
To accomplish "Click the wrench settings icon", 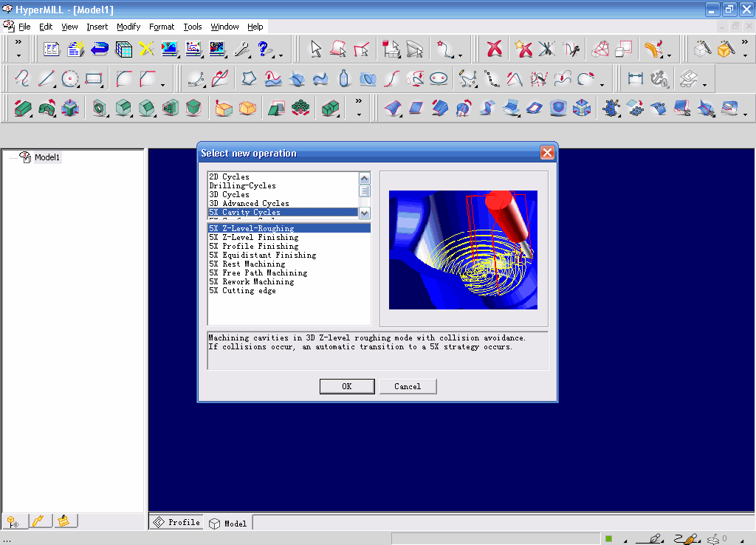I will point(241,49).
